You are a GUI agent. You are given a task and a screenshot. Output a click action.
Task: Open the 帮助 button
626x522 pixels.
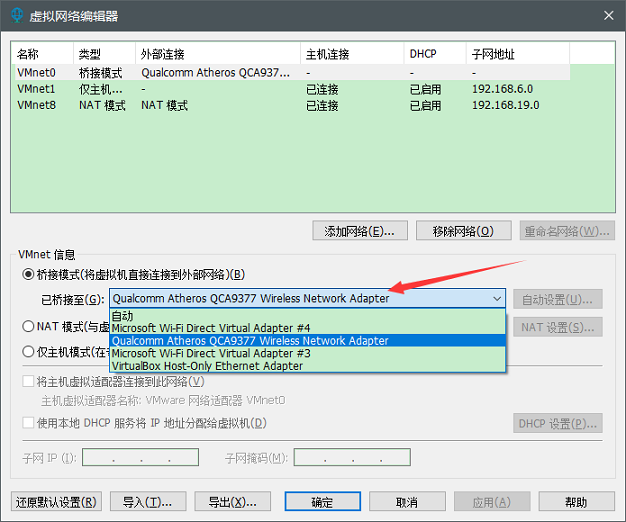576,502
